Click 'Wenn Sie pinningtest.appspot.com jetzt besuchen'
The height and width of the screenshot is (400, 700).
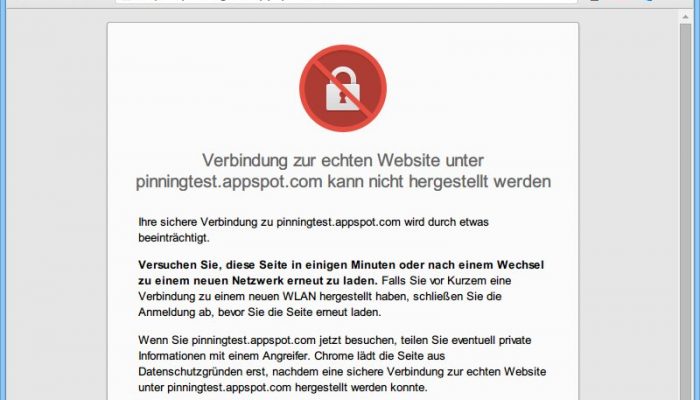coord(266,340)
